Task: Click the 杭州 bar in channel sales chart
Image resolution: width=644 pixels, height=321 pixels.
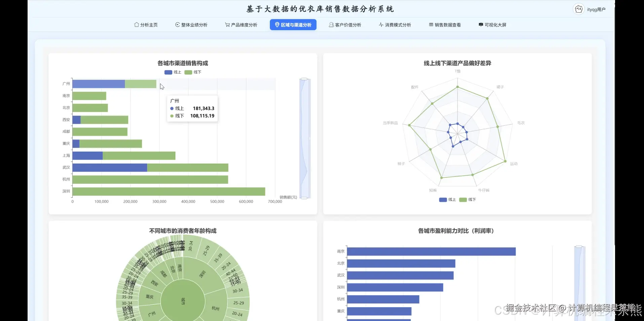Action: pyautogui.click(x=150, y=179)
